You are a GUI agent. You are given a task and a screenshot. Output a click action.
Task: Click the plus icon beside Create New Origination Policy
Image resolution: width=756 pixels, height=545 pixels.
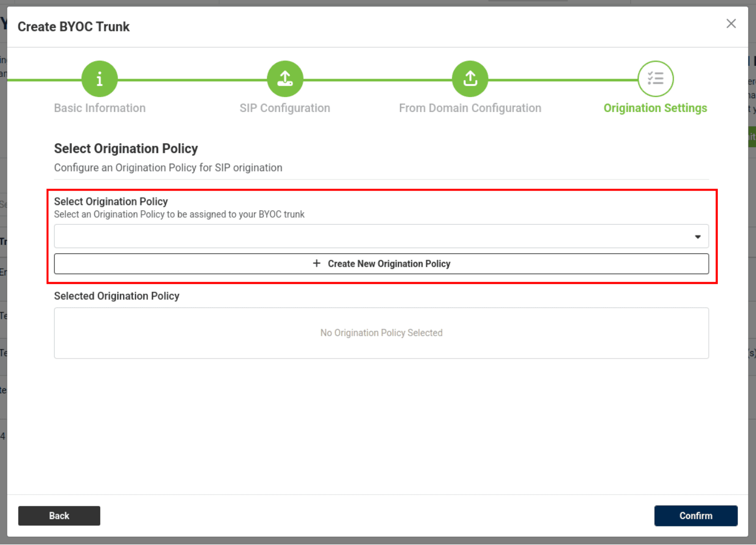316,263
